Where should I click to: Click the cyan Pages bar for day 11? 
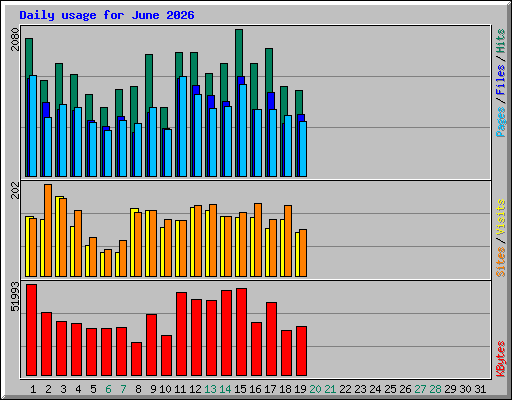[x=183, y=127]
